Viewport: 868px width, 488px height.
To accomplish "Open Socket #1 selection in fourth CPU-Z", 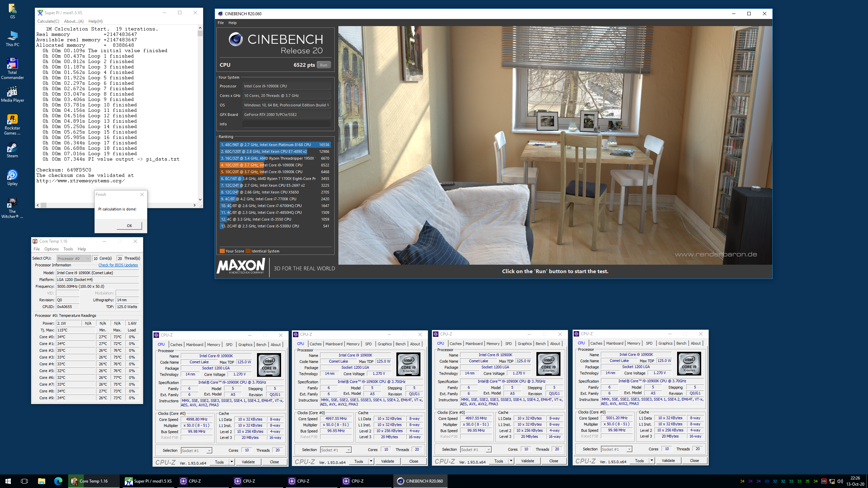I will pos(616,449).
